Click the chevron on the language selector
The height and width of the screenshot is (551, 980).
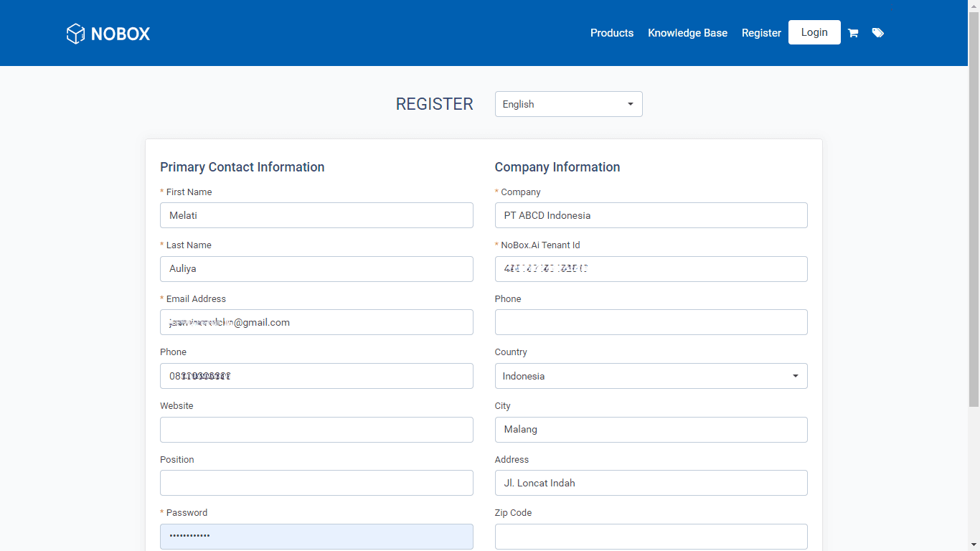coord(630,104)
